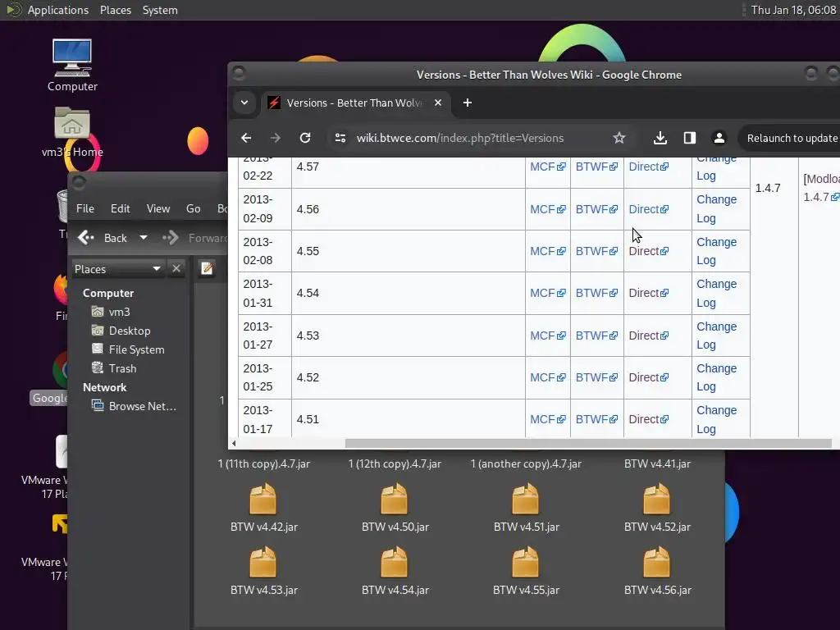
Task: Open Places menu in top panel
Action: tap(115, 10)
